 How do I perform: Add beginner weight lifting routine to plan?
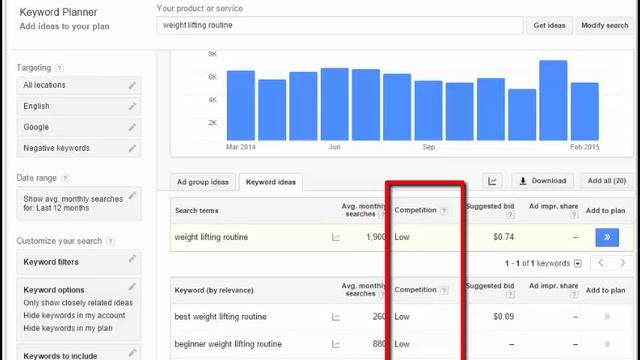click(x=607, y=344)
